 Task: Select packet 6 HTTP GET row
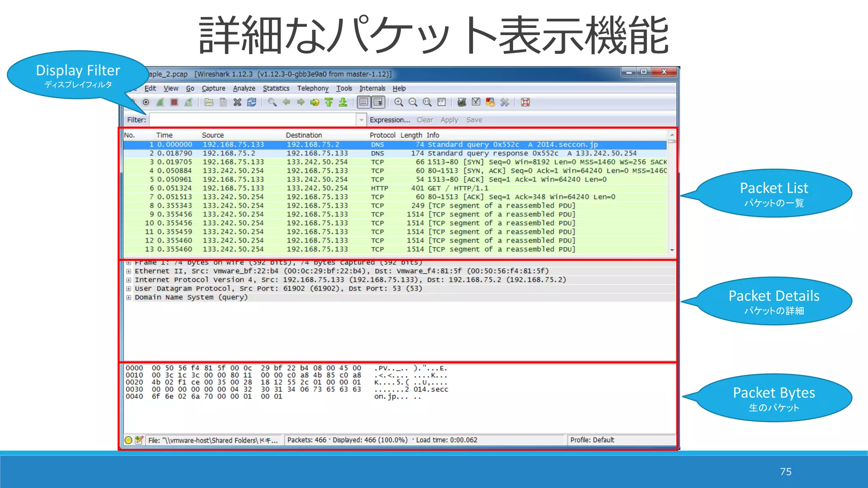pyautogui.click(x=395, y=188)
